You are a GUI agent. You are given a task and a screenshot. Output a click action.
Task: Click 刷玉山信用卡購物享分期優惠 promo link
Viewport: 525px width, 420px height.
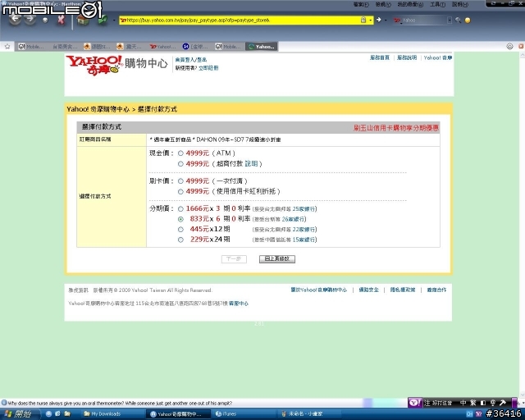coord(395,128)
